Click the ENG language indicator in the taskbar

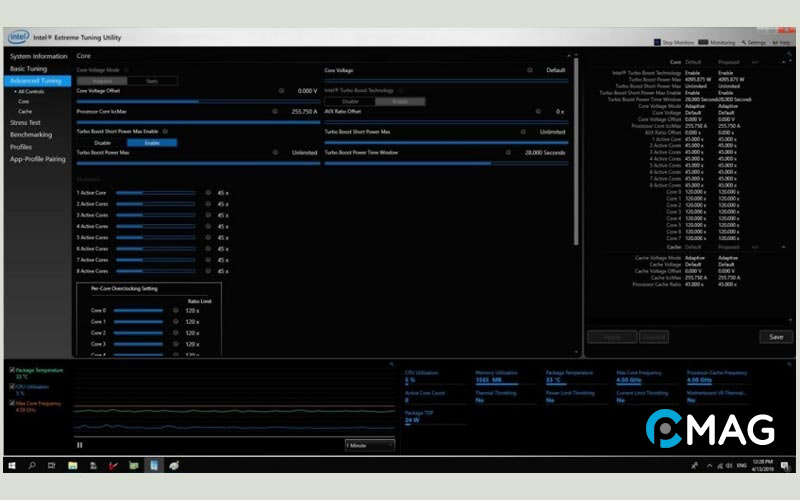tap(741, 465)
